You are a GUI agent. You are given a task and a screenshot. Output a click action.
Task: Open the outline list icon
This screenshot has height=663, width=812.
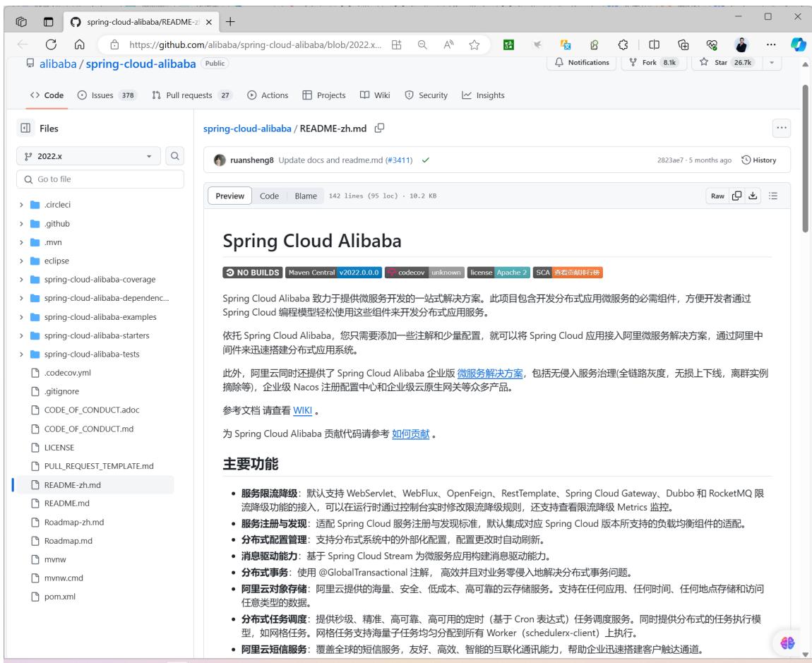click(773, 196)
